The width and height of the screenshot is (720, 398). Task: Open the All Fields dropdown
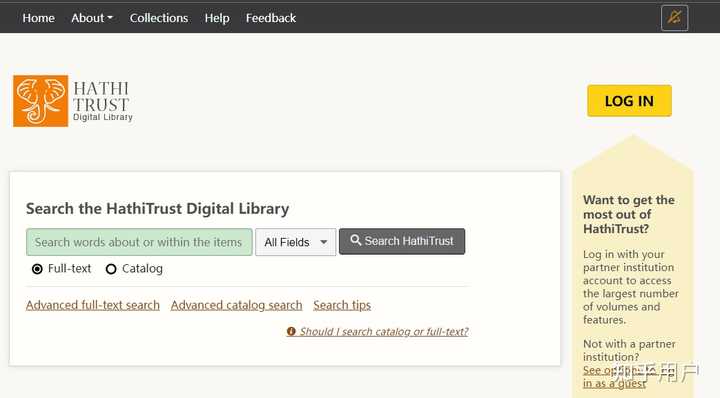[295, 242]
